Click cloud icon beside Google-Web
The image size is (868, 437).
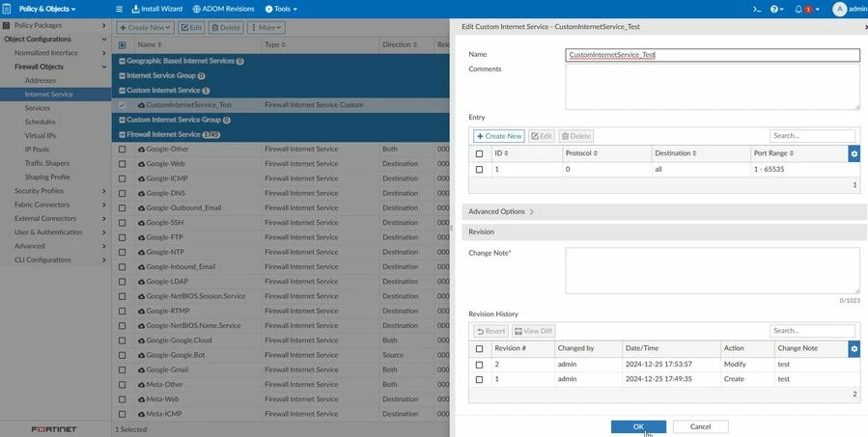tap(141, 164)
